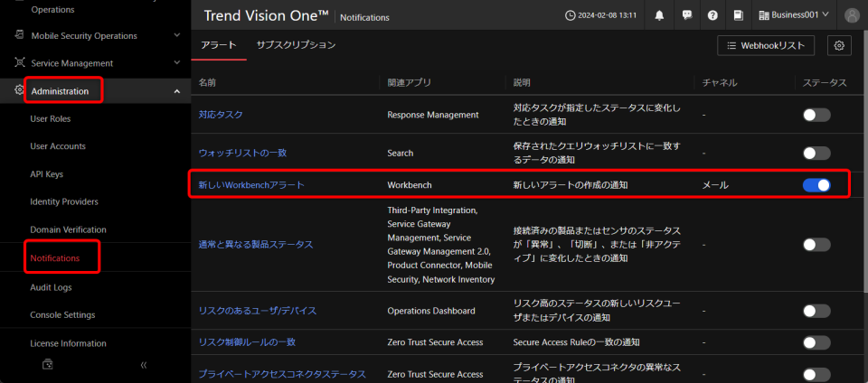This screenshot has height=383, width=868.
Task: Open the 対応タスク alert link
Action: point(221,115)
